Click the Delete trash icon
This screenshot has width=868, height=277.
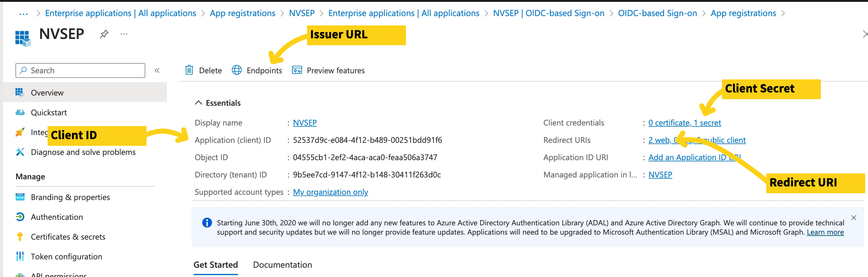(x=189, y=70)
